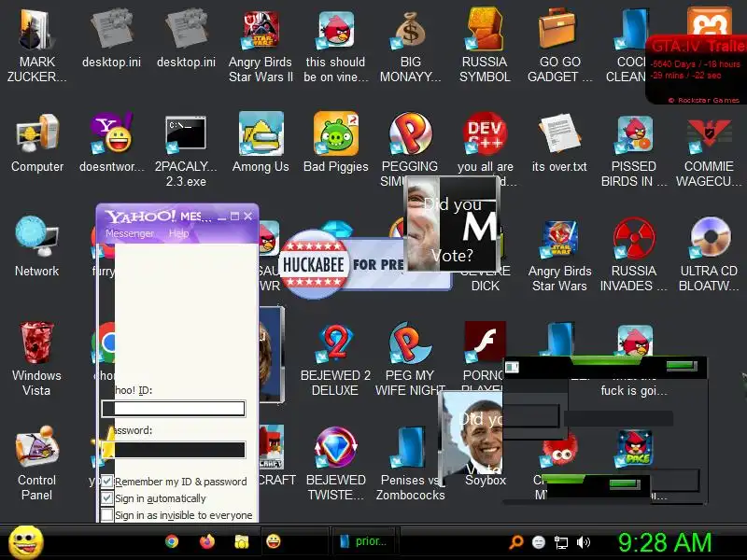Image resolution: width=747 pixels, height=560 pixels.
Task: Toggle 'Remember my ID & password' checkbox
Action: [x=107, y=481]
